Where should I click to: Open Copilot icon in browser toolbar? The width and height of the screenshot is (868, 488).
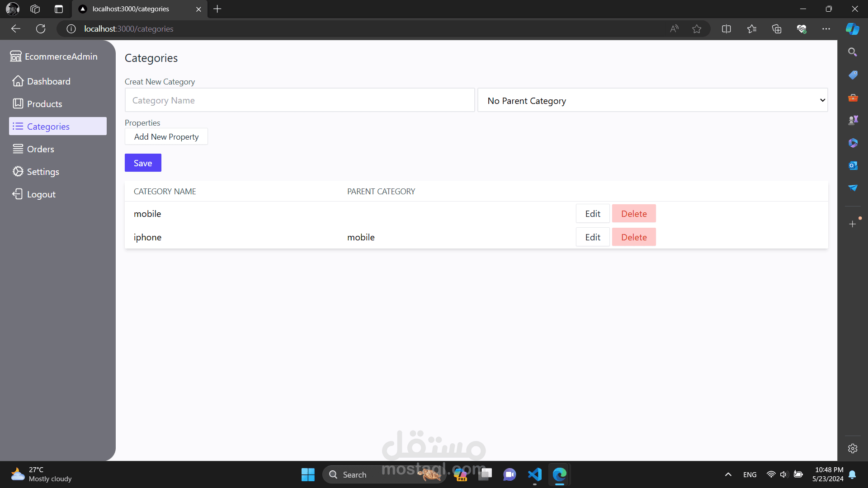point(852,29)
